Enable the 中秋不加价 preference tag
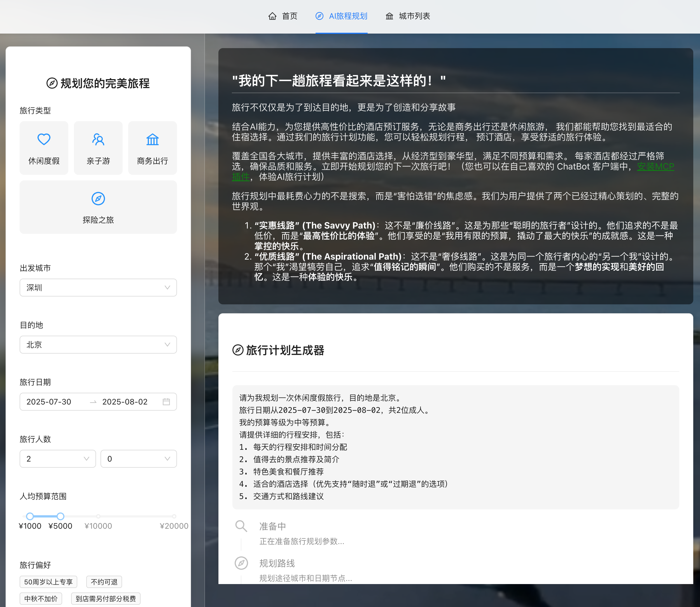The image size is (700, 607). 41,599
